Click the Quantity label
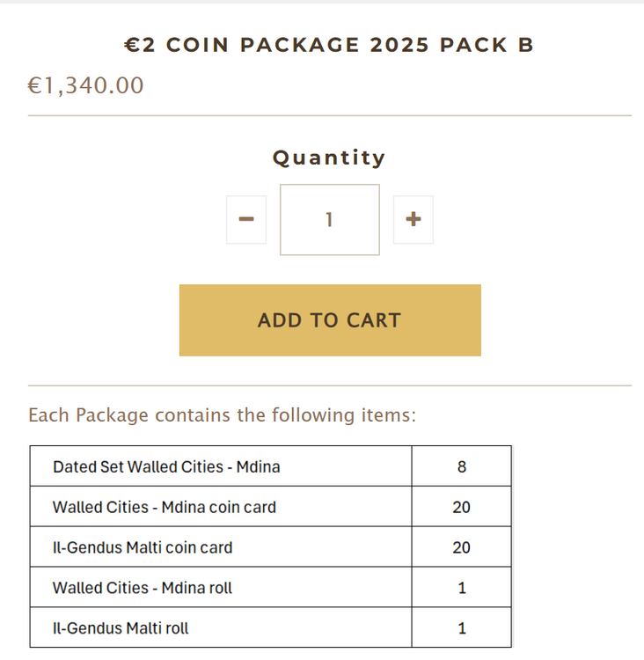Screen dimensions: 644x660 [329, 158]
